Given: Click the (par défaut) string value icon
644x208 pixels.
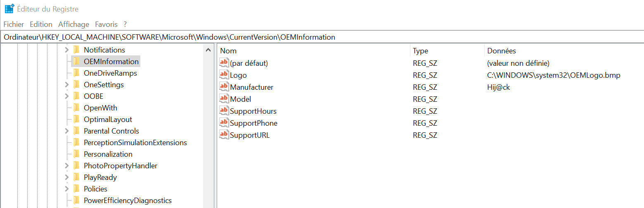Looking at the screenshot, I should pos(224,62).
